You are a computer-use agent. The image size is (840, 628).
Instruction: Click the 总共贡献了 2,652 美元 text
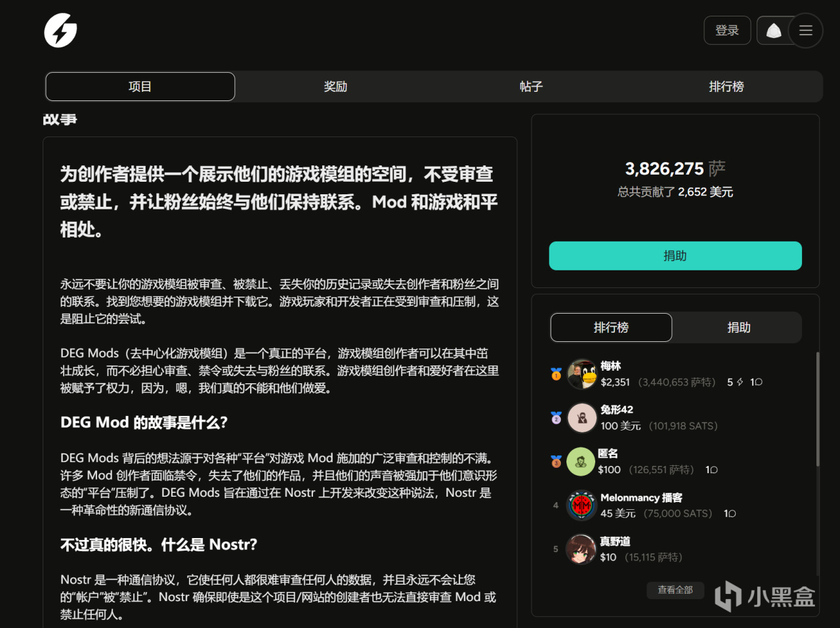point(675,192)
